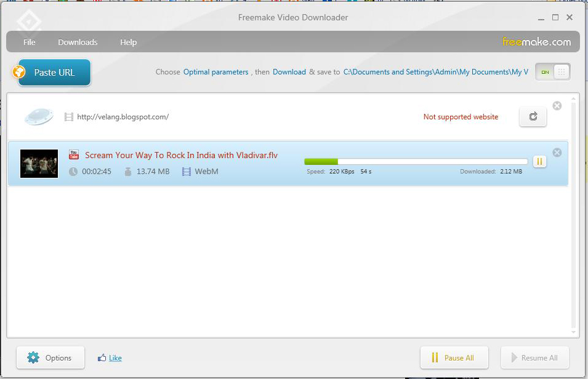The height and width of the screenshot is (379, 588).
Task: Click the Not supported website message
Action: (461, 117)
